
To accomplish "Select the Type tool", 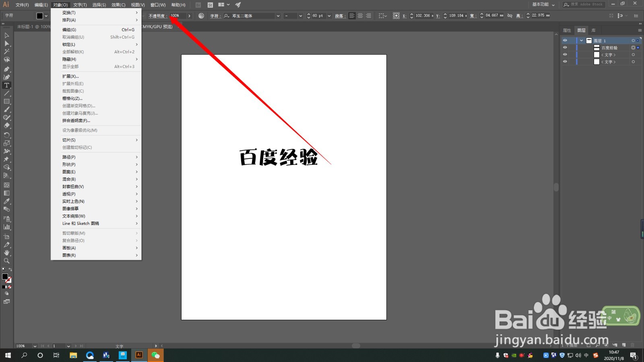I will [x=6, y=85].
